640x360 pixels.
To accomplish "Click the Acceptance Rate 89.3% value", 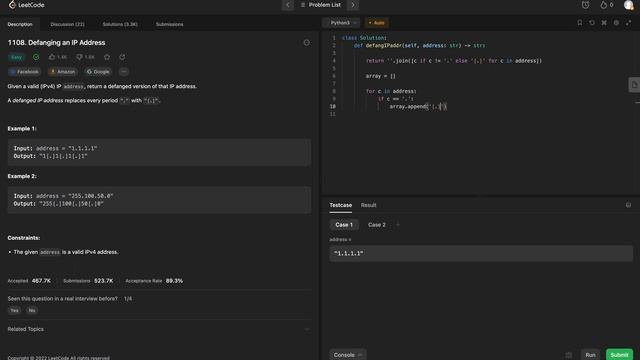I will (x=174, y=281).
